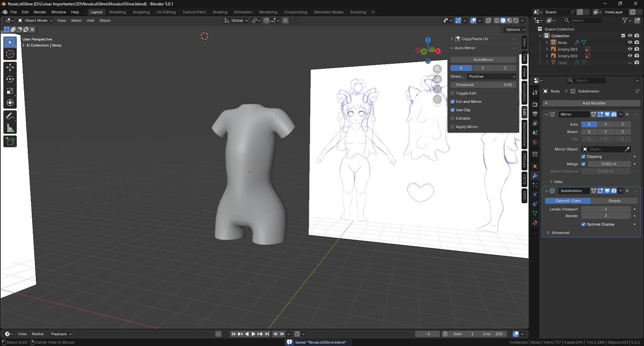The width and height of the screenshot is (644, 346).
Task: Enable the Editable checkbox
Action: pyautogui.click(x=452, y=119)
